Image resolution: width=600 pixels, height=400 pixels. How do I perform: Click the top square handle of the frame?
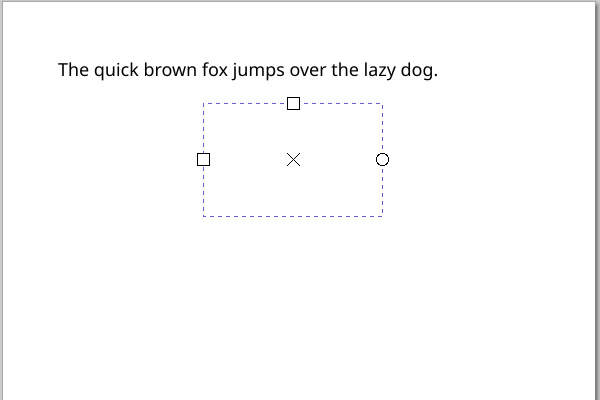[293, 103]
